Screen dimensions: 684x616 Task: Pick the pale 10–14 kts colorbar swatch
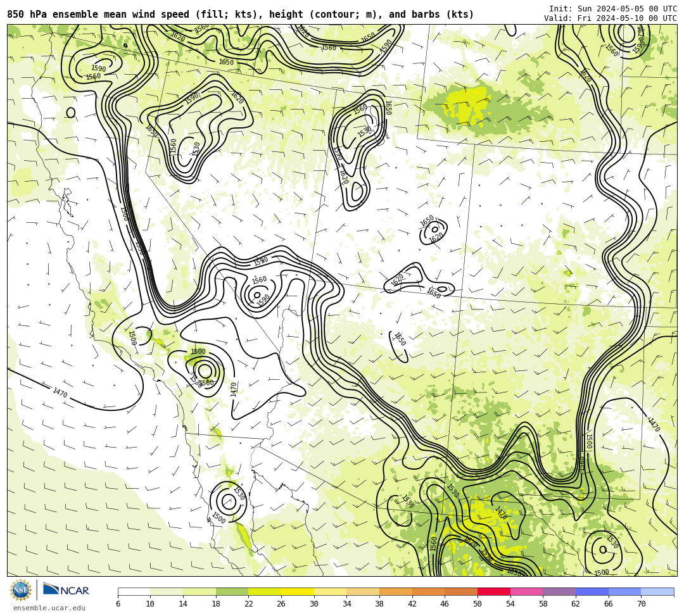tap(167, 591)
